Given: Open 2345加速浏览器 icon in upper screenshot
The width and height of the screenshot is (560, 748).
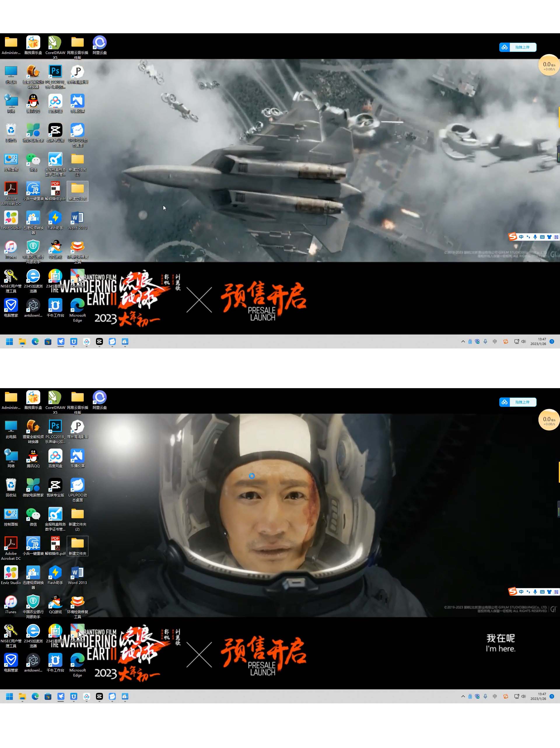Looking at the screenshot, I should pos(33,281).
